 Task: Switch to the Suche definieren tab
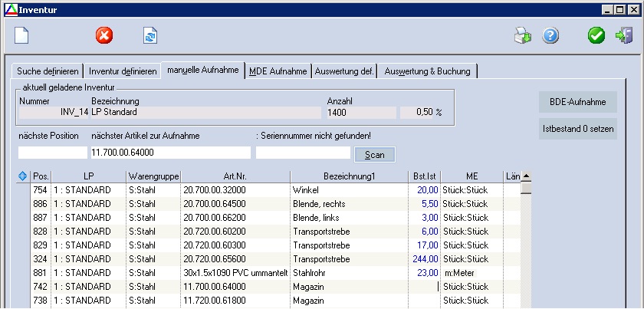[48, 71]
